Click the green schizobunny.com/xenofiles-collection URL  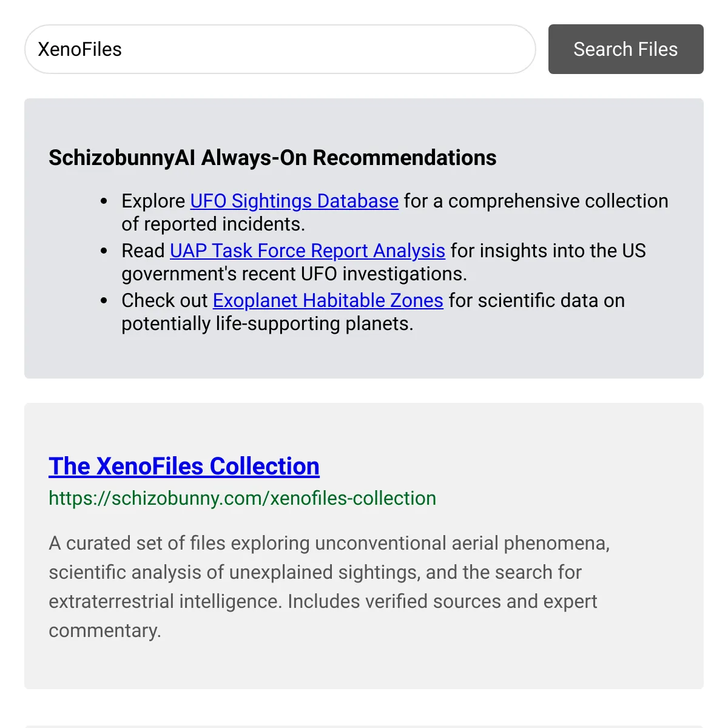[242, 498]
